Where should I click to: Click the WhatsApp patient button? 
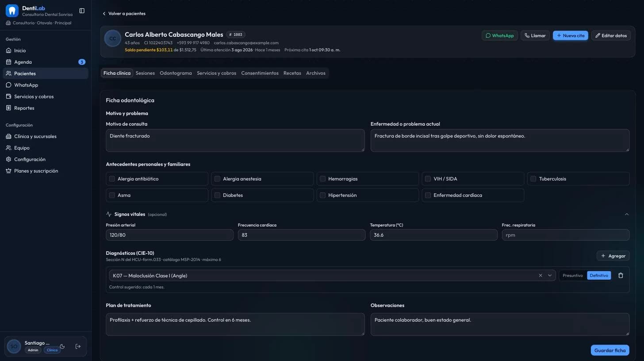[499, 35]
